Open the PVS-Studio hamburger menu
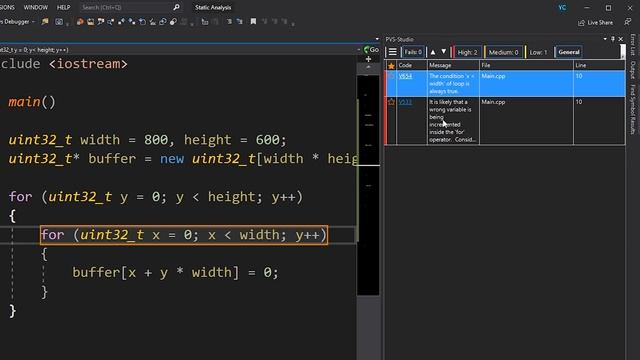The height and width of the screenshot is (360, 640). pos(392,52)
